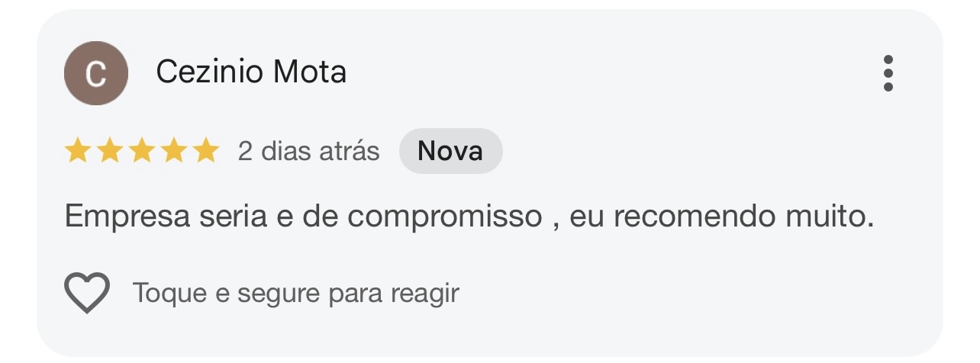Viewport: 980px width, 363px height.
Task: Click the "2 dias atrás" timestamp
Action: click(x=308, y=151)
